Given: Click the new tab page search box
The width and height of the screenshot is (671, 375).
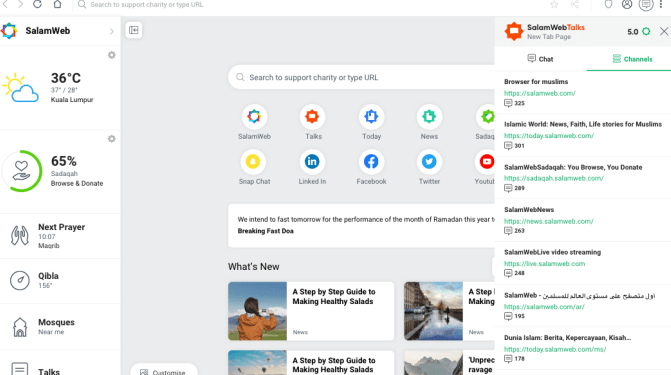Looking at the screenshot, I should pyautogui.click(x=362, y=77).
